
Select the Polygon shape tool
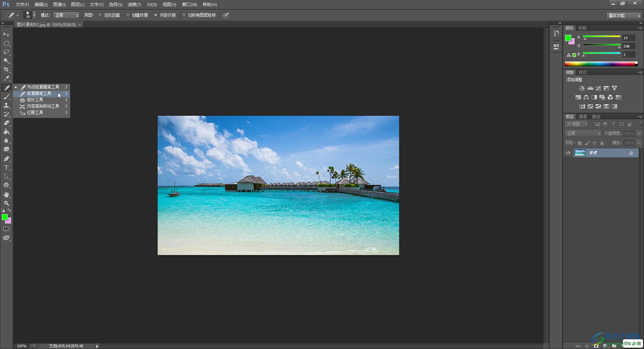tap(6, 185)
